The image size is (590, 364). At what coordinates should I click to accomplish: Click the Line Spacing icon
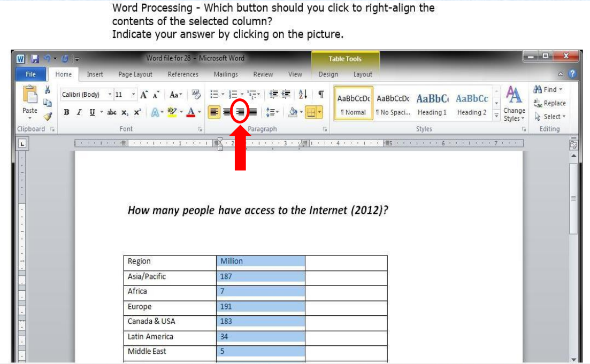tap(270, 112)
